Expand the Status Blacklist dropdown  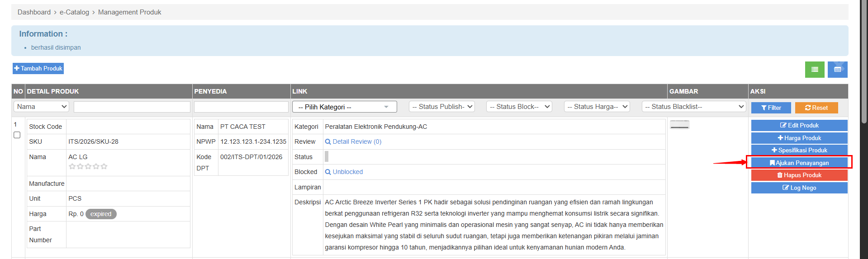tap(693, 107)
